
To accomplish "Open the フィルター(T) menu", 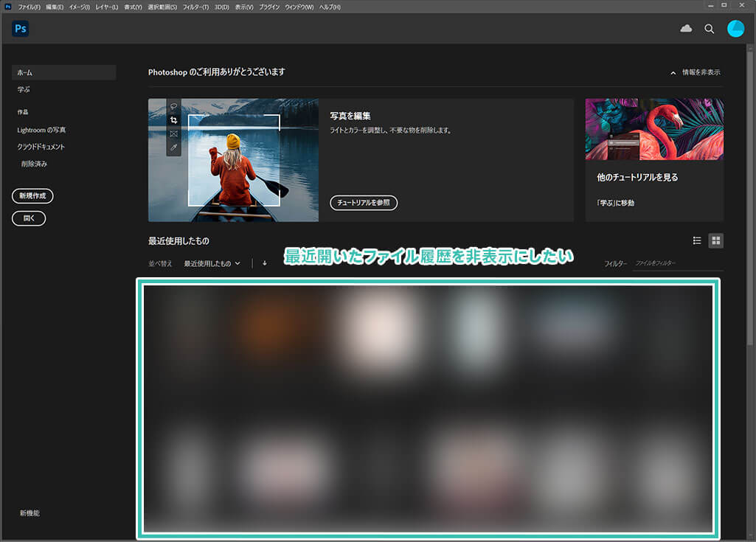I will [195, 7].
